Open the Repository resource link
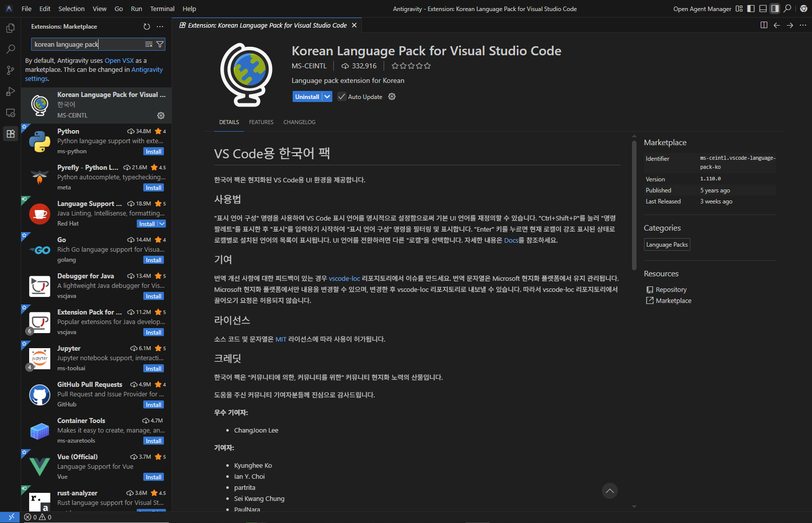Screen dimensions: 812x523 [671, 290]
